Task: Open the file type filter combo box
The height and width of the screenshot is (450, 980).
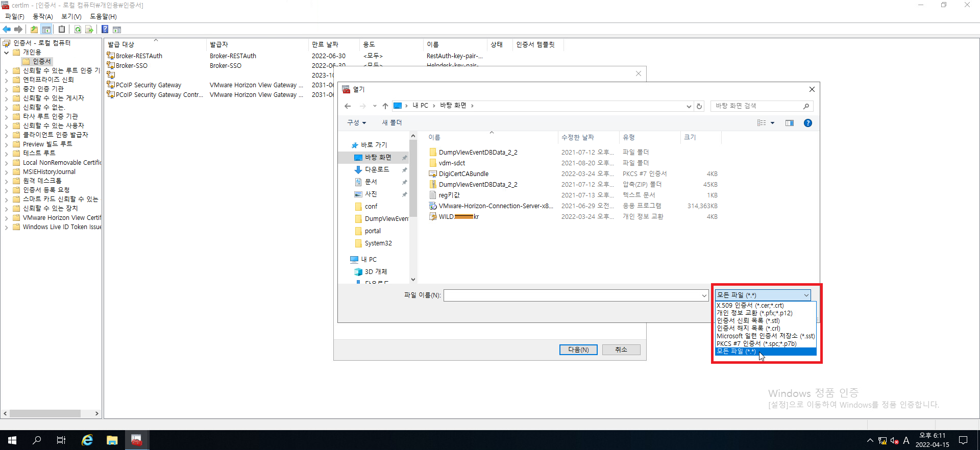Action: 763,295
